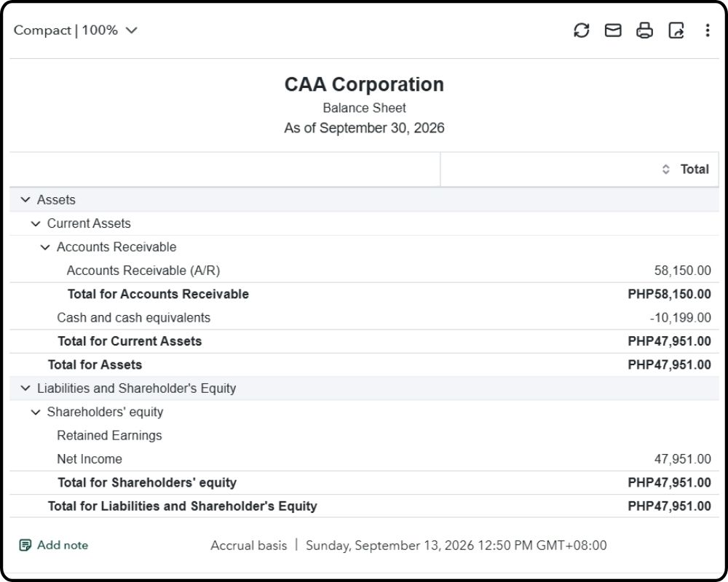Click Total for Liabilities and Shareholder's Equity label
Viewport: 728px width, 582px height.
point(182,506)
